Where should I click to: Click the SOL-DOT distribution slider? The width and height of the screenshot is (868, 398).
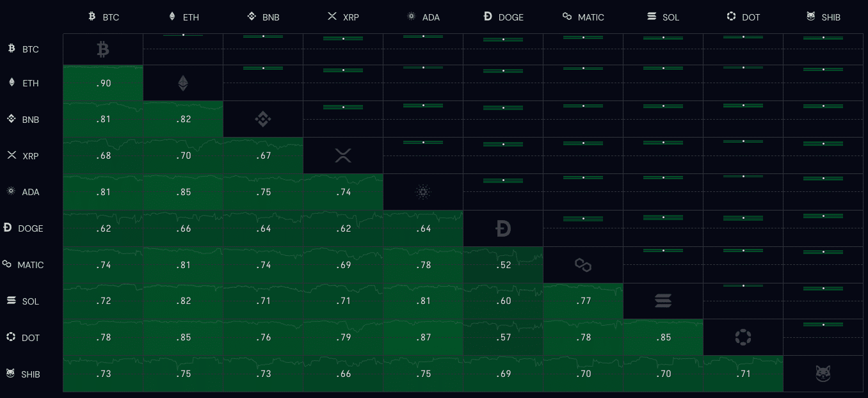point(743,286)
